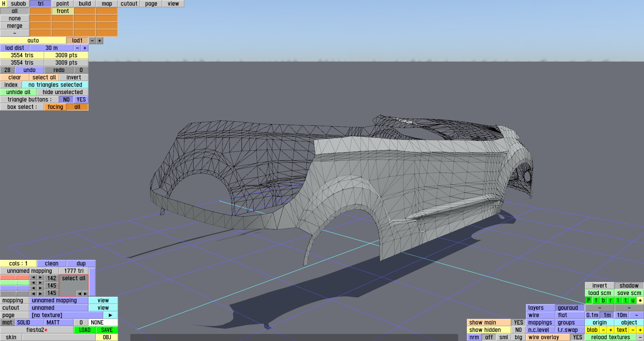Switch to the point editing mode

point(63,4)
